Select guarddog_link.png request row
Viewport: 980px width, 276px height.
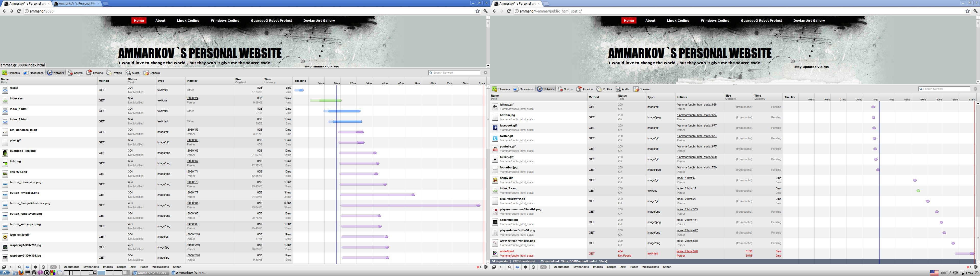tap(243, 153)
